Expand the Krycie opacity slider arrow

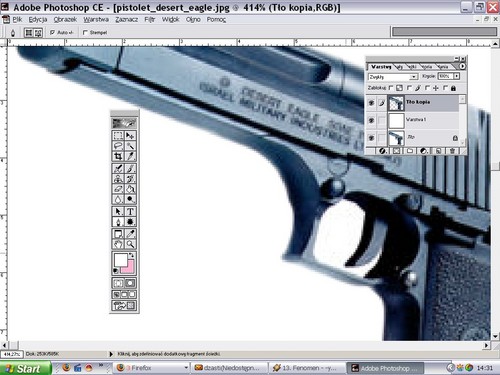pos(456,76)
